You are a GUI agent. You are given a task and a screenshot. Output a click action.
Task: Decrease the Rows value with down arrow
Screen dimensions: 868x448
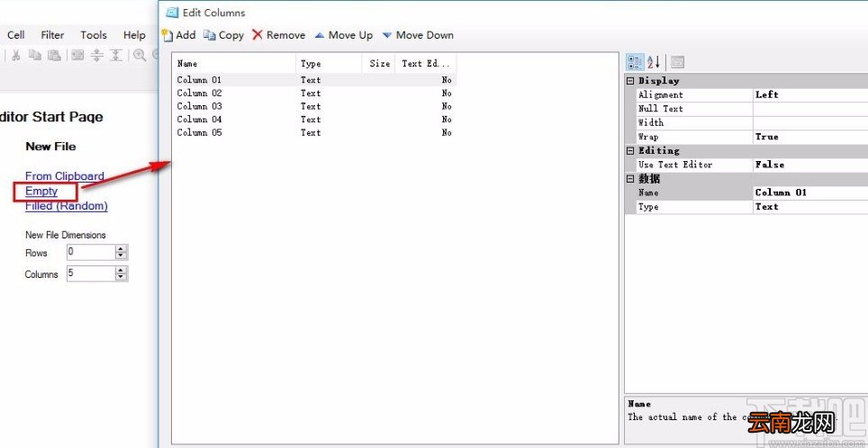click(x=122, y=256)
